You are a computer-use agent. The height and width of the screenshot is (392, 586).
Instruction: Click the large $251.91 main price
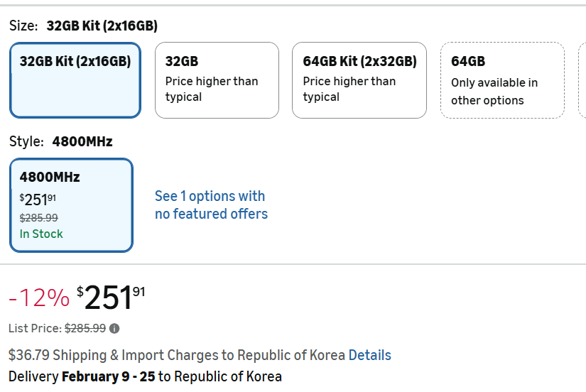pyautogui.click(x=111, y=298)
